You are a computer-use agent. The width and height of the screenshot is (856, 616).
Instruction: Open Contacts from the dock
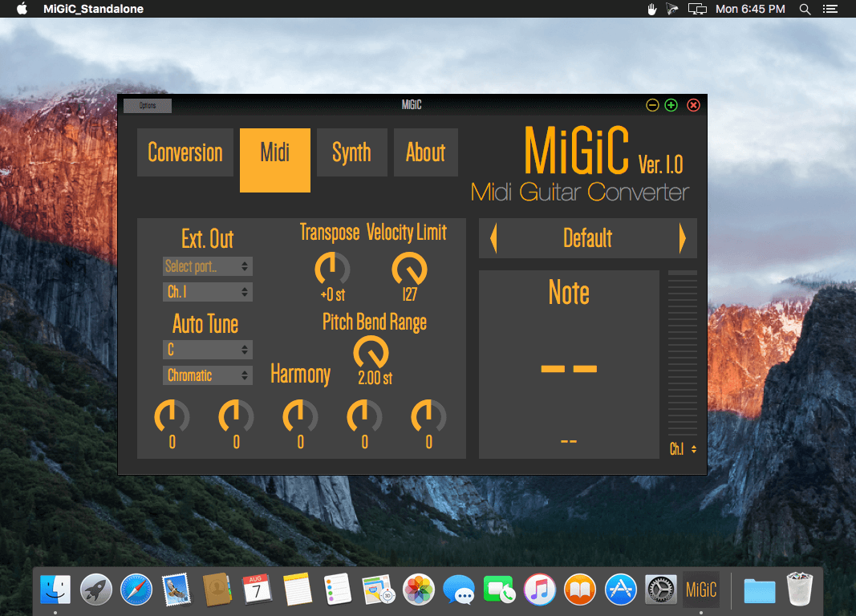tap(217, 590)
